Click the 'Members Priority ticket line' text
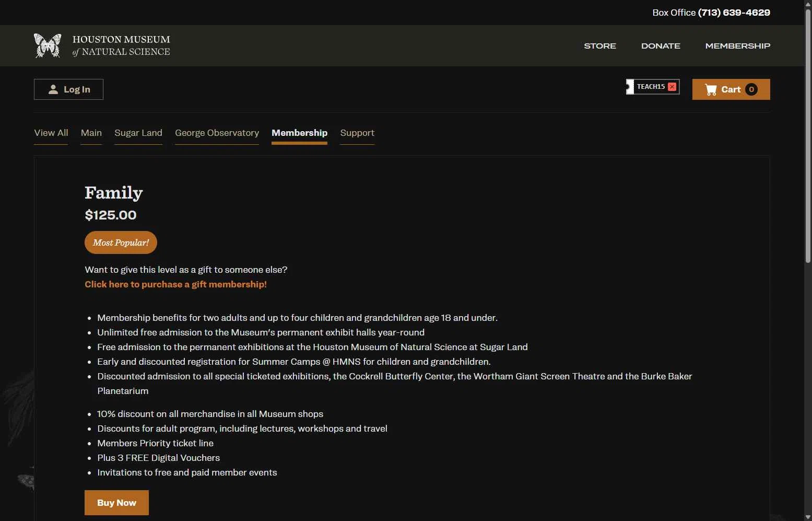The width and height of the screenshot is (812, 521). pos(156,443)
